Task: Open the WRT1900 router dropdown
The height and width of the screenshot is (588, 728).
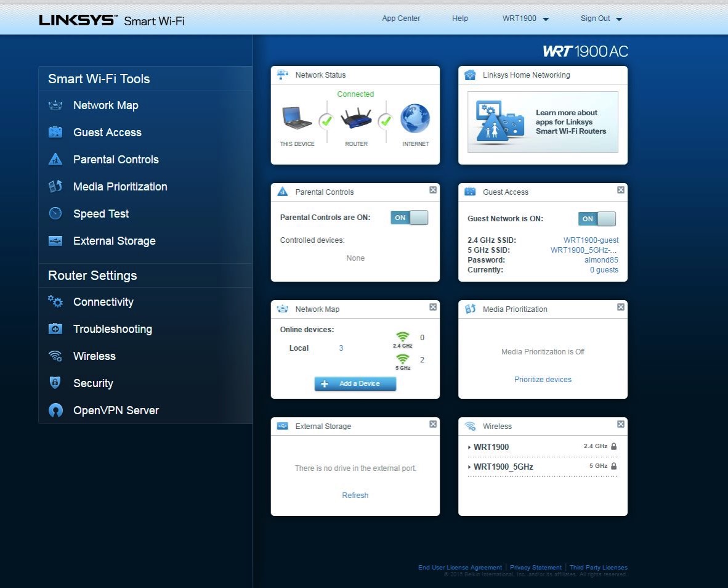Action: (525, 18)
